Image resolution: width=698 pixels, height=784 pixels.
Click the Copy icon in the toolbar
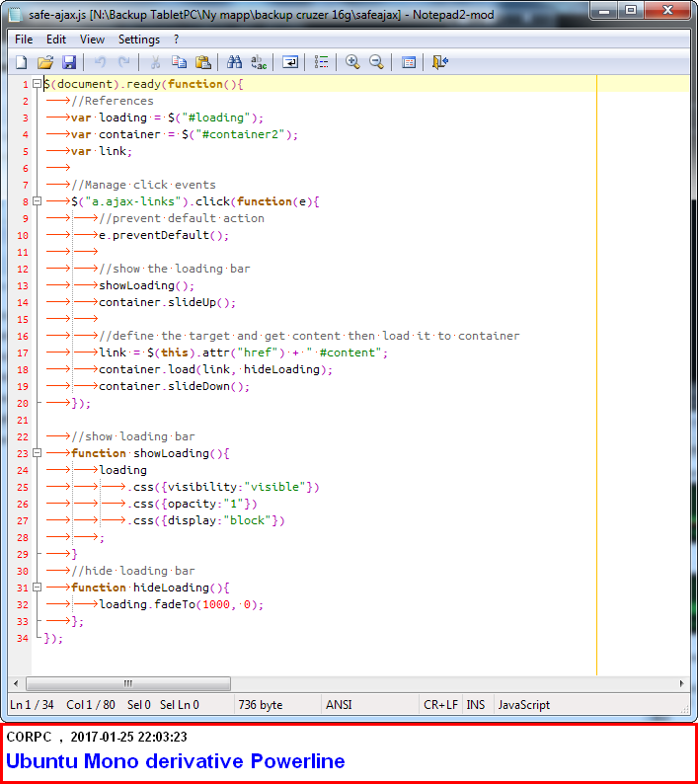pyautogui.click(x=179, y=62)
